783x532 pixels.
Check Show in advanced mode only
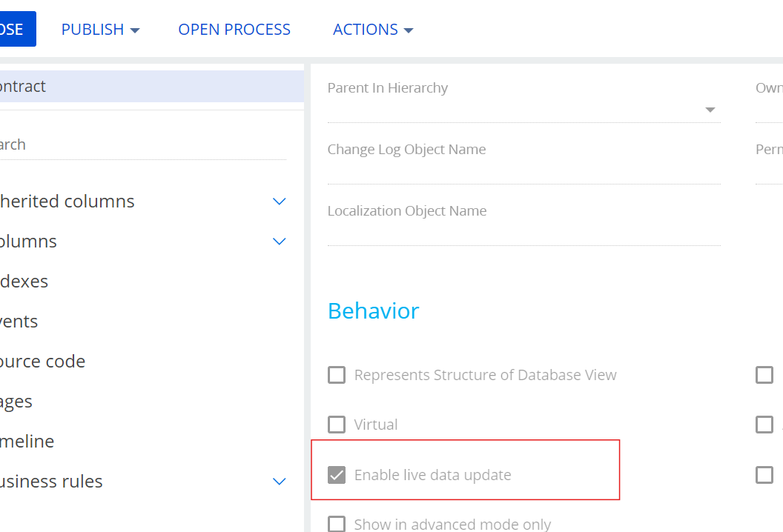pyautogui.click(x=337, y=524)
